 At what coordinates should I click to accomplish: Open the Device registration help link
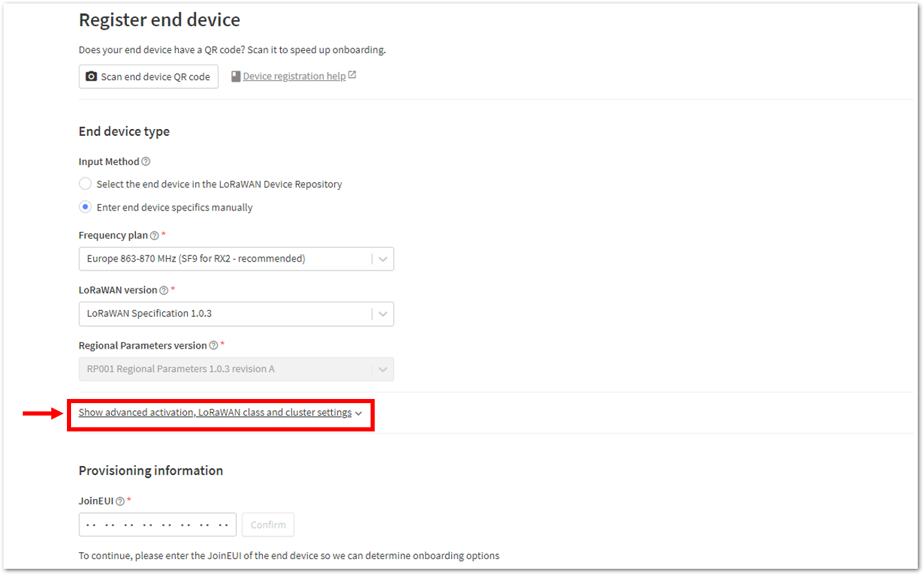click(x=294, y=76)
